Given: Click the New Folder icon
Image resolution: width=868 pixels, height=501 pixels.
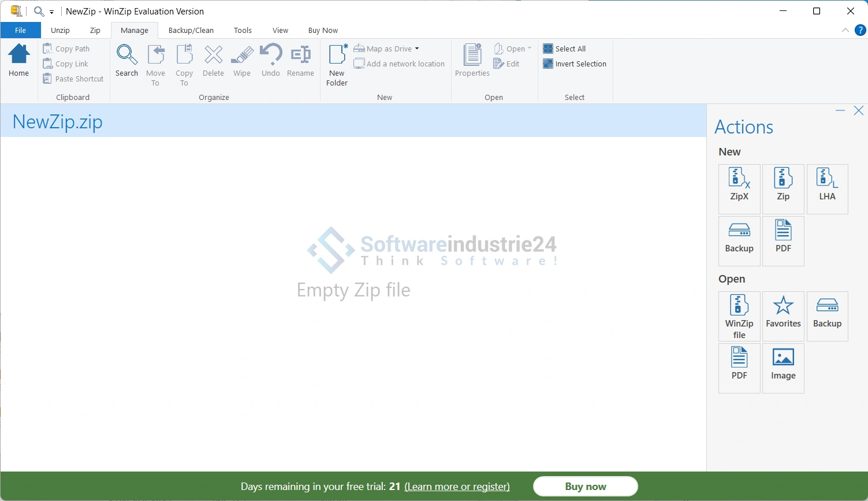Looking at the screenshot, I should point(337,65).
